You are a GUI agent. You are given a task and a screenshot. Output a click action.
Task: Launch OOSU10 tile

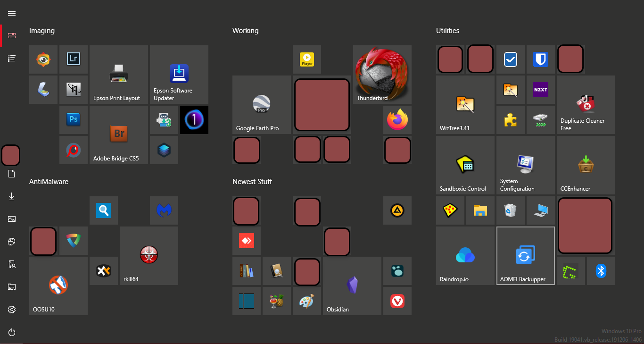58,286
